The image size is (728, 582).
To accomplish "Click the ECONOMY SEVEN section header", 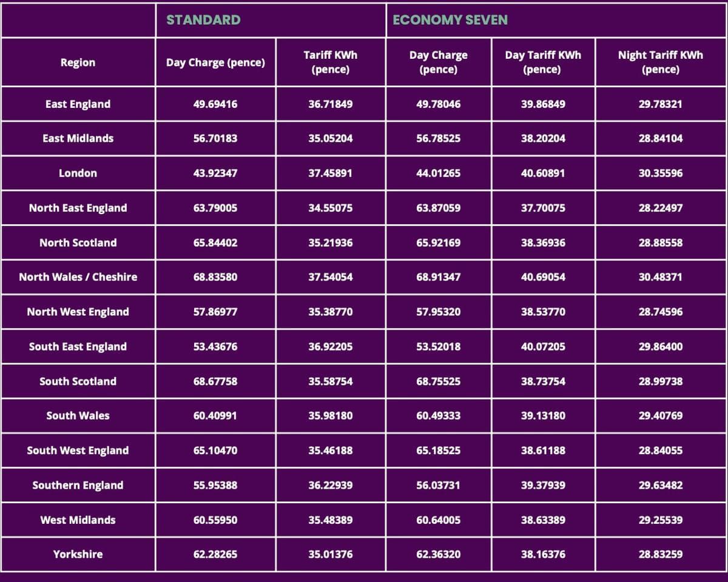I will (x=450, y=20).
